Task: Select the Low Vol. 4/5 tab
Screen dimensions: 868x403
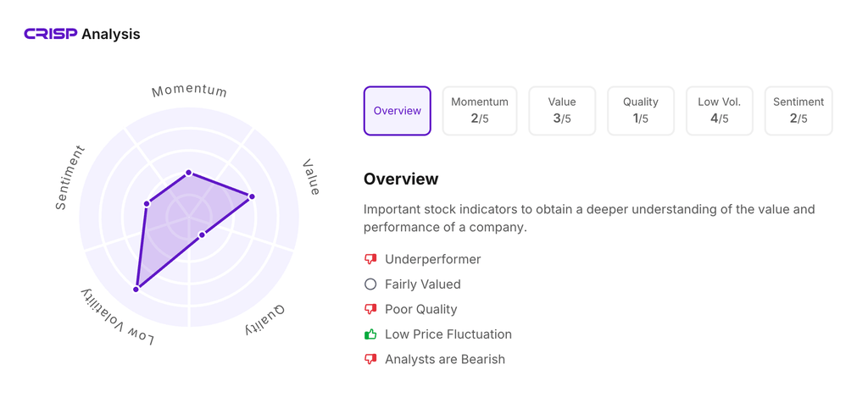Action: coord(719,111)
